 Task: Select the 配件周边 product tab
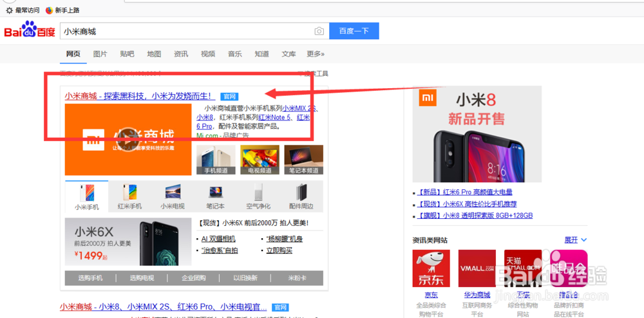(301, 196)
